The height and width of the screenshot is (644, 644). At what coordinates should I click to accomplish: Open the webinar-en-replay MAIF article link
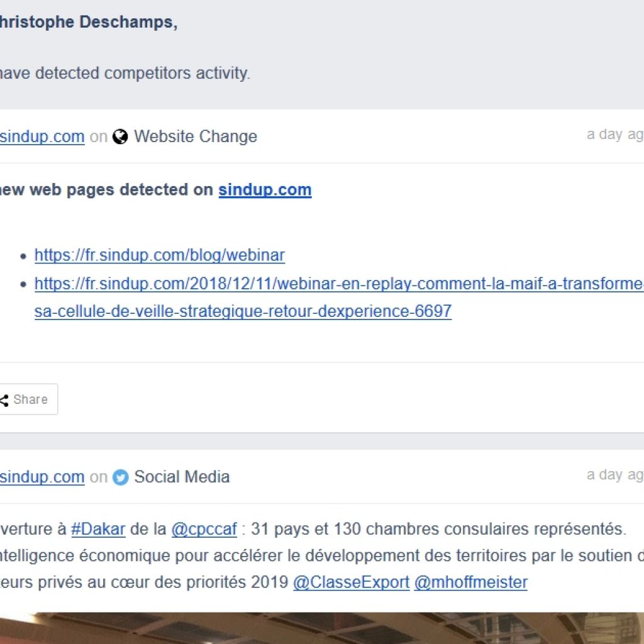(339, 284)
